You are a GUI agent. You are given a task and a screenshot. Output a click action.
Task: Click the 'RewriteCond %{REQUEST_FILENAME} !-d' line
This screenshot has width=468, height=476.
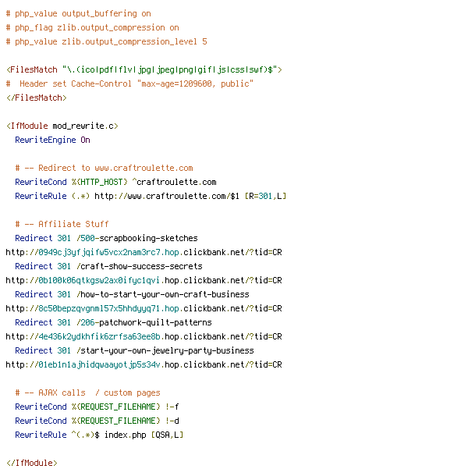[97, 421]
